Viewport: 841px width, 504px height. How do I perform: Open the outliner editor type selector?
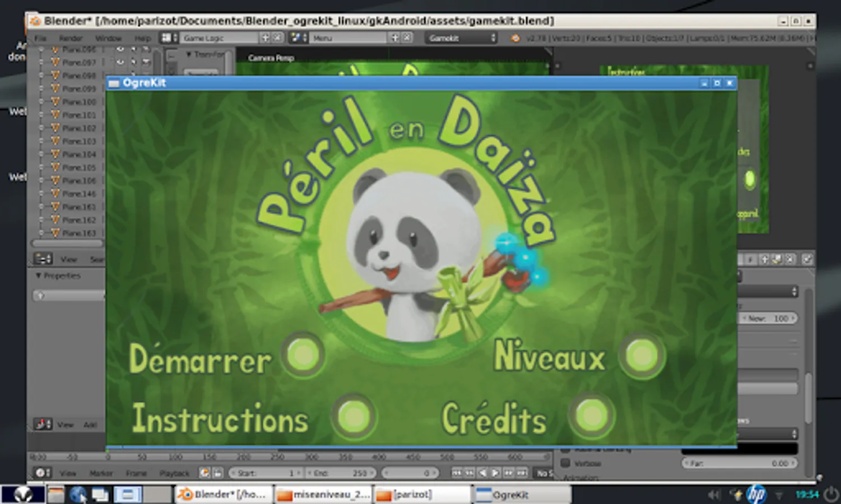[x=43, y=259]
